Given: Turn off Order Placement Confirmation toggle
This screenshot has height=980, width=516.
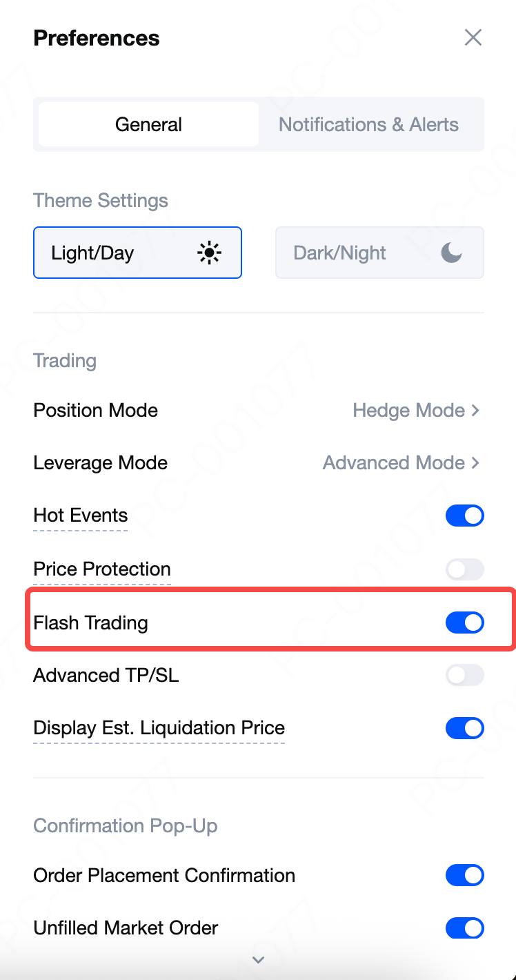Looking at the screenshot, I should click(464, 876).
